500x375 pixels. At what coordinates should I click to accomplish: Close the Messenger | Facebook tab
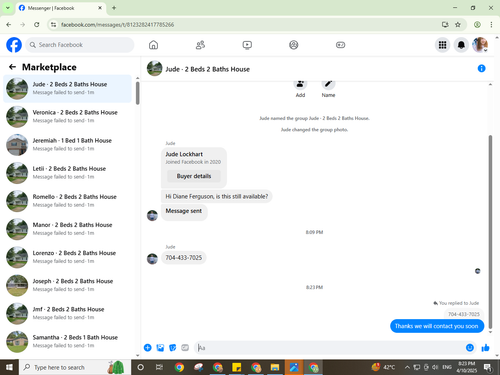(100, 8)
